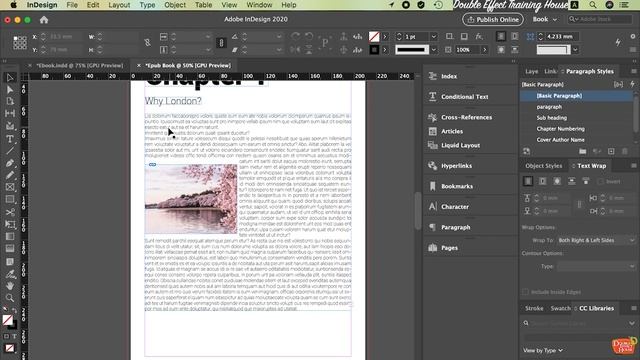Select the Gap tool
The width and height of the screenshot is (640, 360).
pos(10,113)
